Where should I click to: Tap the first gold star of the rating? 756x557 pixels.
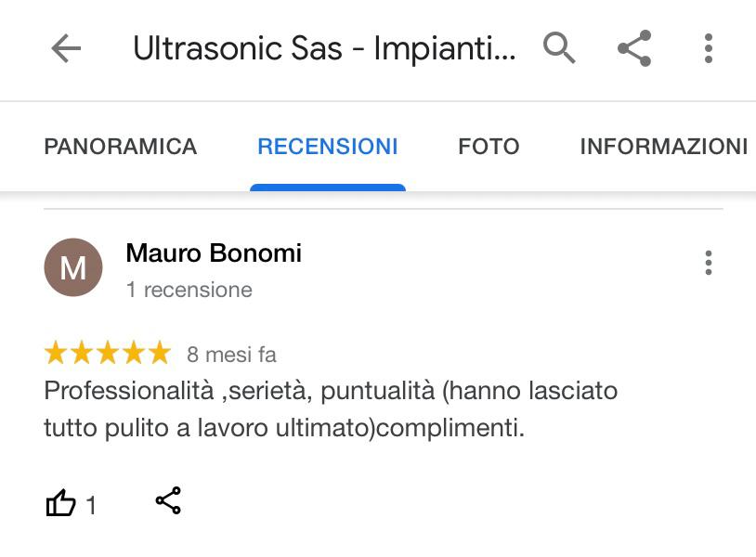coord(54,352)
